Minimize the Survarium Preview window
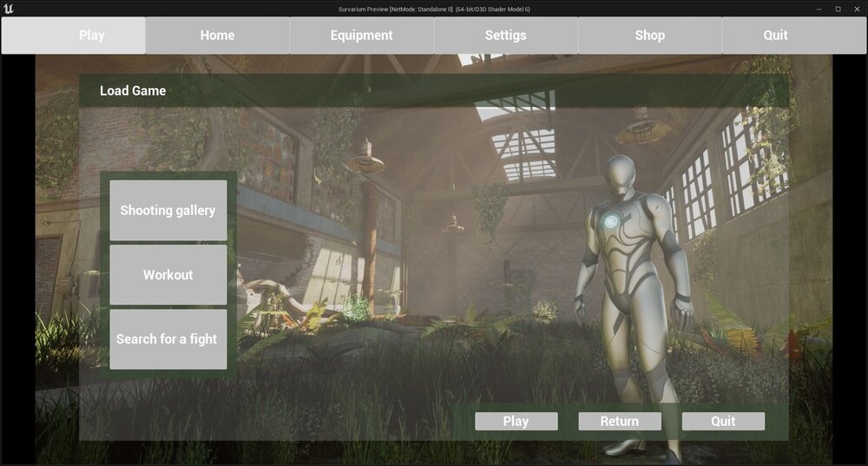This screenshot has height=466, width=868. click(x=819, y=9)
